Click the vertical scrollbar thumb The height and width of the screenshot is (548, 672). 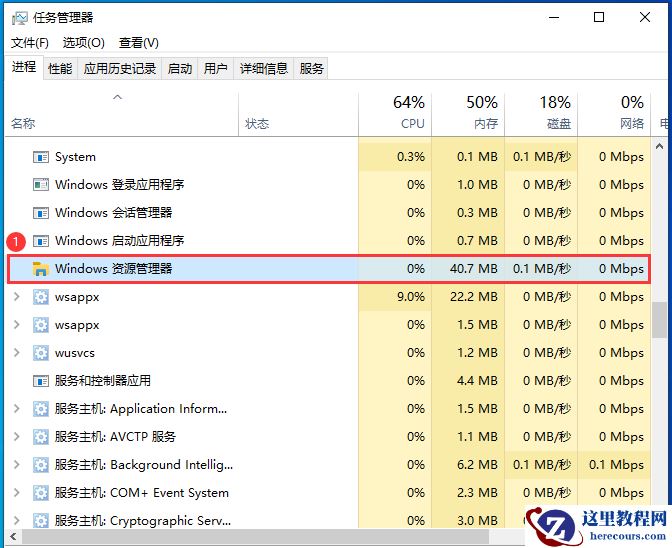coord(660,320)
